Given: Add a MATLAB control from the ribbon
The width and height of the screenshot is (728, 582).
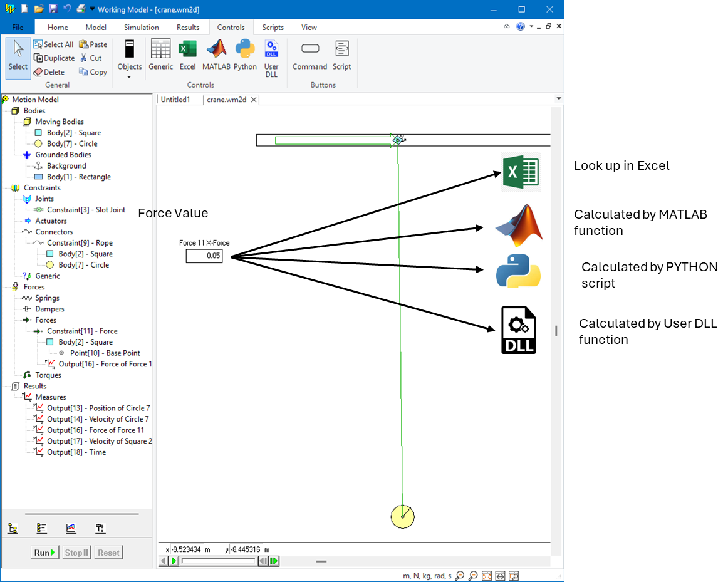Looking at the screenshot, I should pos(216,55).
